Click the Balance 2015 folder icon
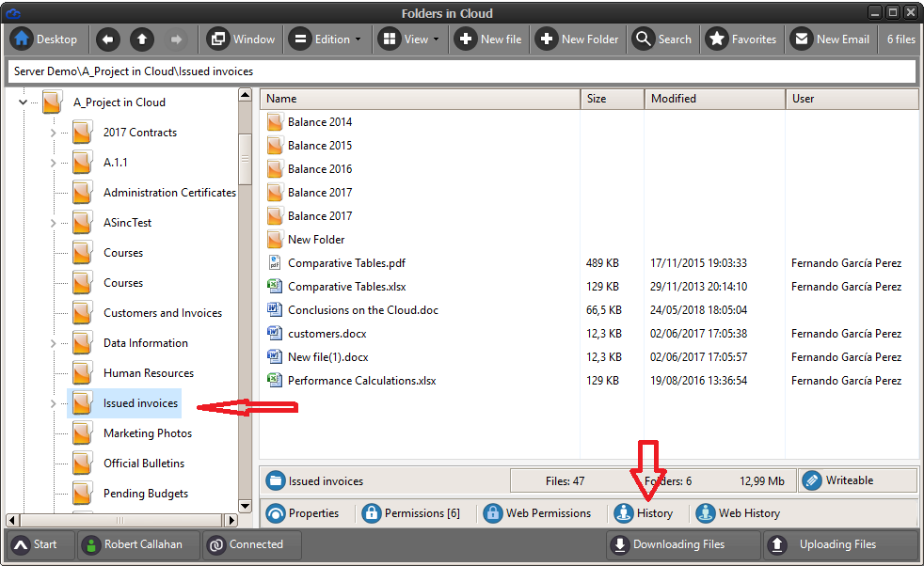The height and width of the screenshot is (566, 924). click(x=275, y=146)
